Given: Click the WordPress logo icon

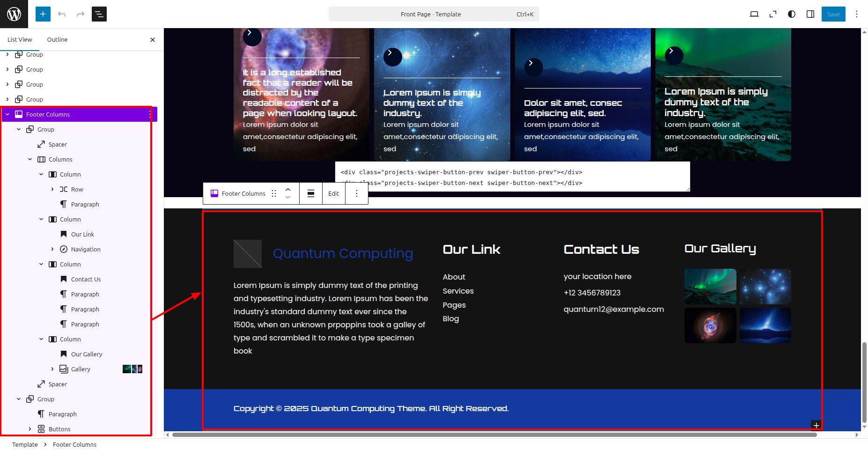Looking at the screenshot, I should pyautogui.click(x=14, y=14).
